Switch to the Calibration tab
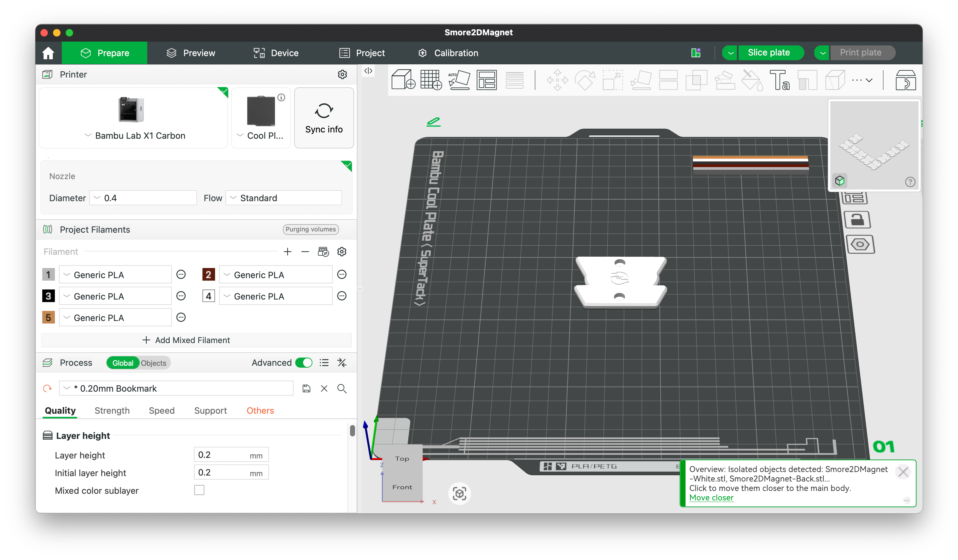958x560 pixels. tap(448, 53)
